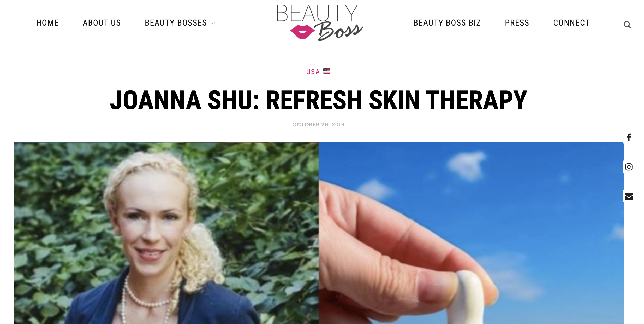Open the Instagram sidebar icon
Screen dimensions: 644x324
point(629,167)
